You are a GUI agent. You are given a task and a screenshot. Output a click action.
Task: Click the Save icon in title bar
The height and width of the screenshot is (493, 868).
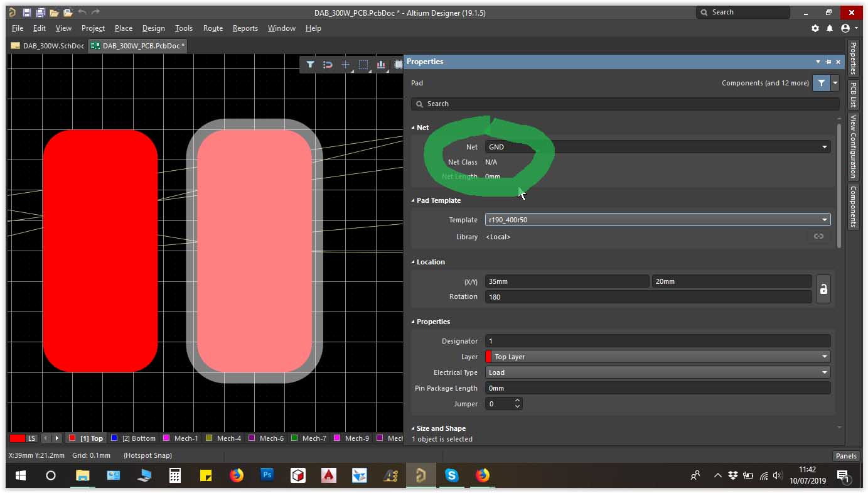click(26, 13)
